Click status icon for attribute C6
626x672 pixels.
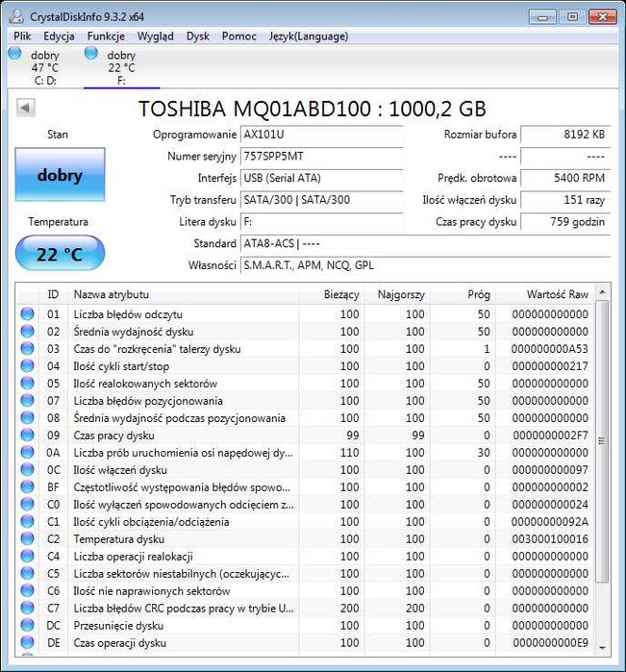point(27,590)
